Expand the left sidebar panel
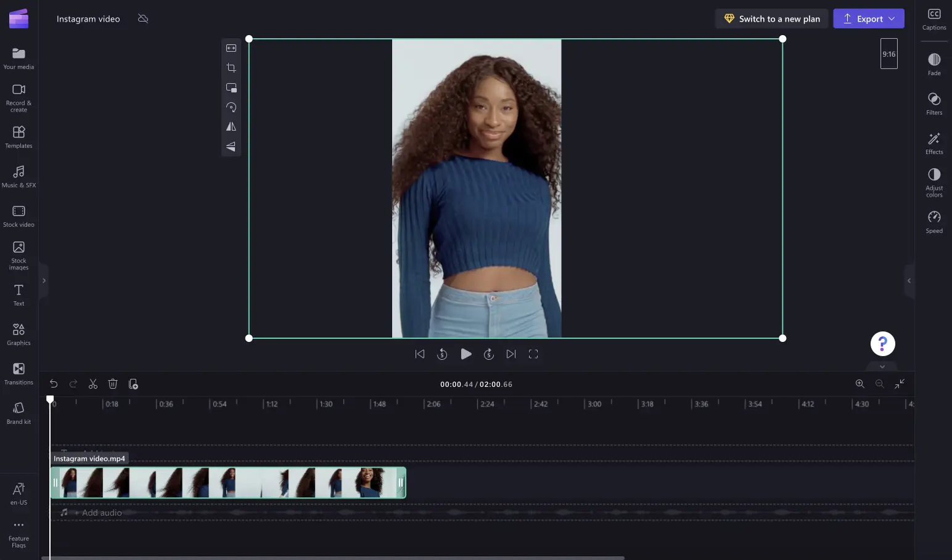The width and height of the screenshot is (952, 560). click(44, 280)
